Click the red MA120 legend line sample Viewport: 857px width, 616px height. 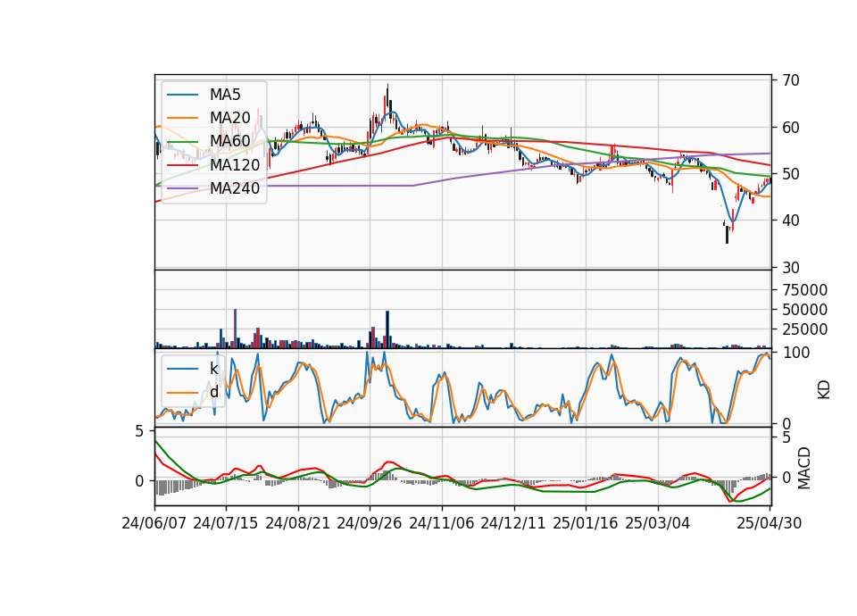click(182, 165)
